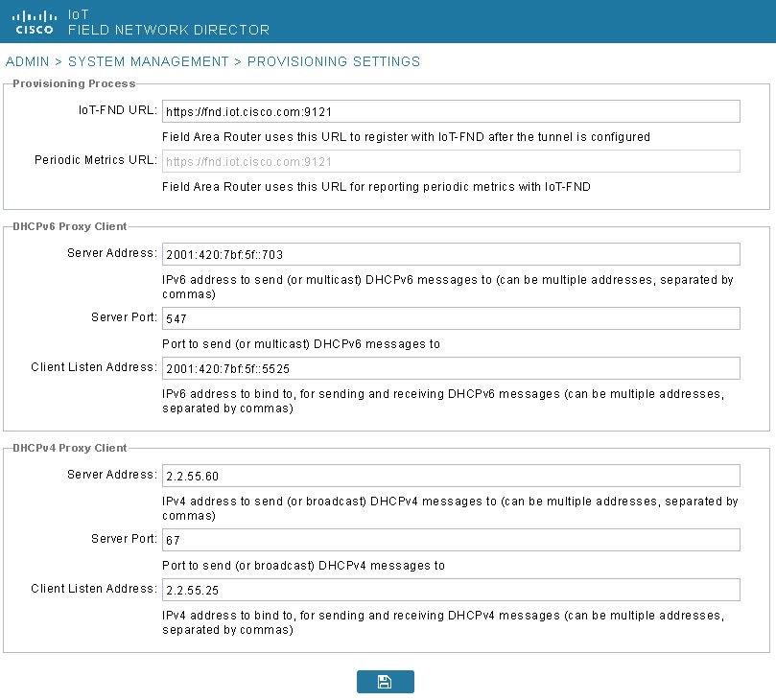
Task: Click 'IoT-FND URL:' label
Action: pyautogui.click(x=118, y=110)
